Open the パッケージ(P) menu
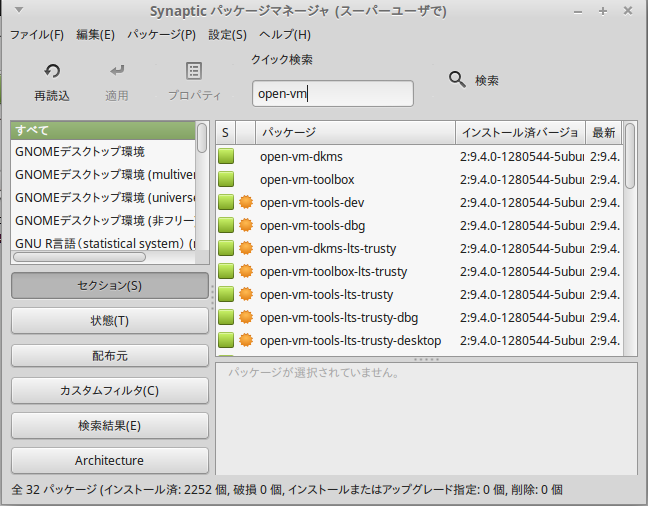This screenshot has height=506, width=648. 162,35
